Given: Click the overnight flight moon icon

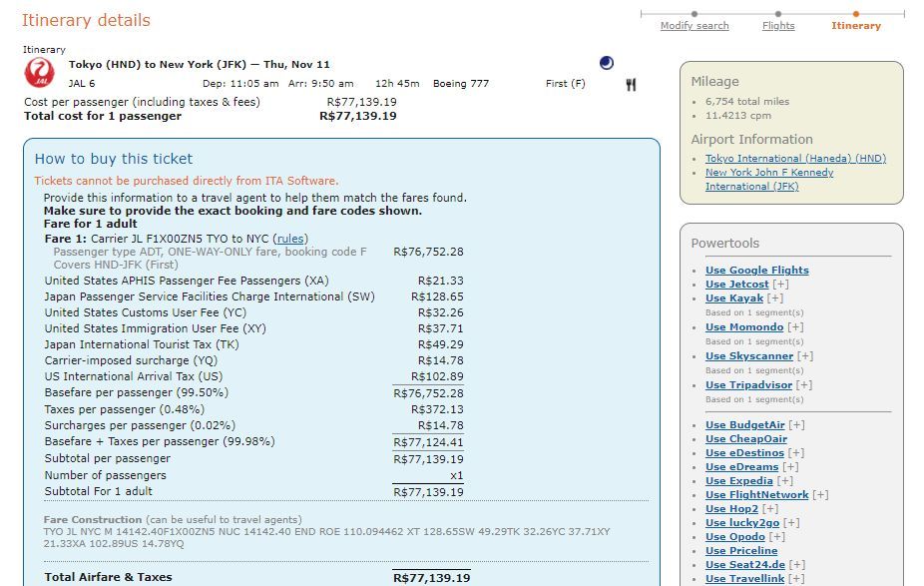Looking at the screenshot, I should pyautogui.click(x=607, y=63).
